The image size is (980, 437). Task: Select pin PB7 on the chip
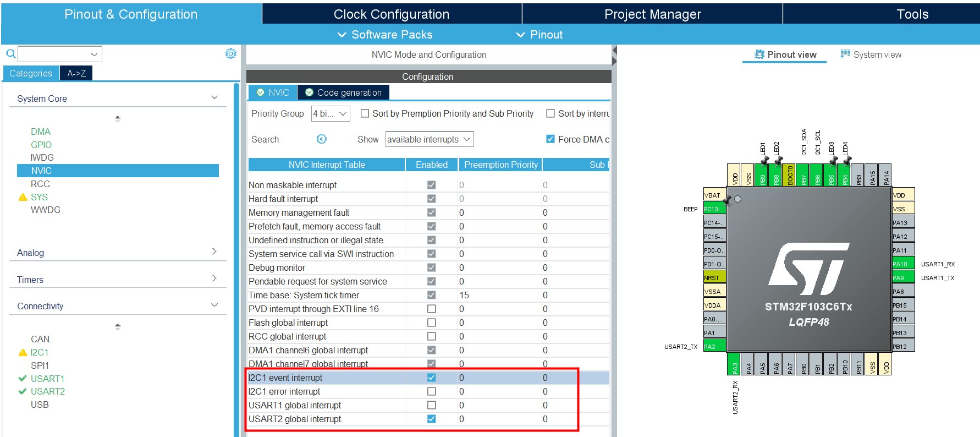pos(803,175)
